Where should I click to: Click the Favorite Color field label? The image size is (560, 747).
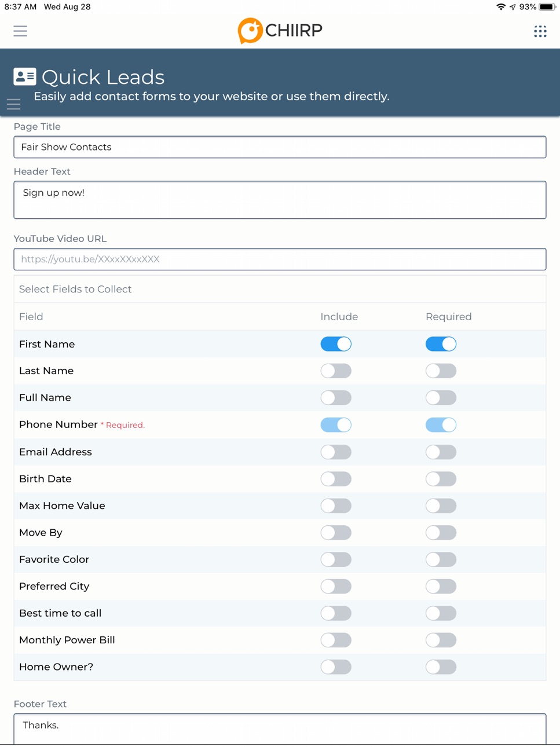coord(54,559)
